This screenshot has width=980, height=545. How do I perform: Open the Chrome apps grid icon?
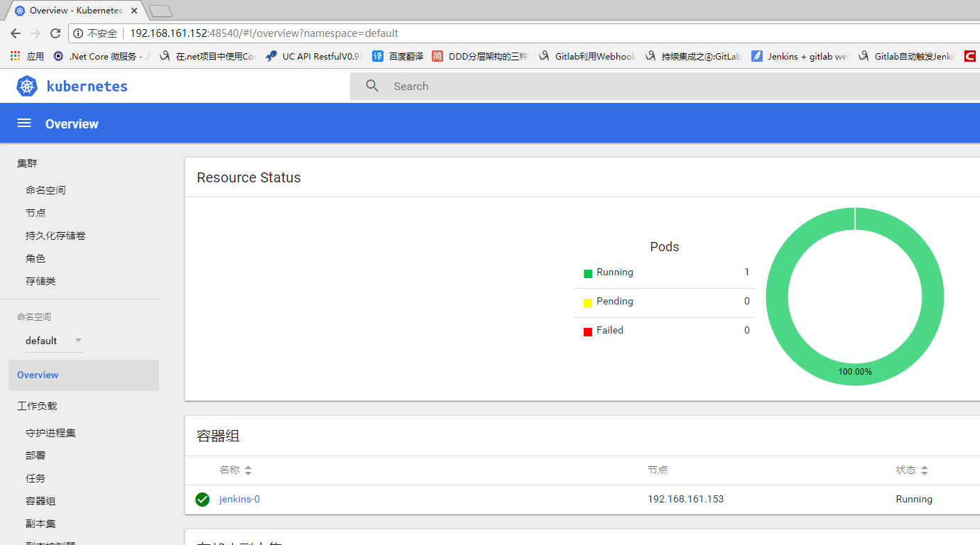[14, 56]
